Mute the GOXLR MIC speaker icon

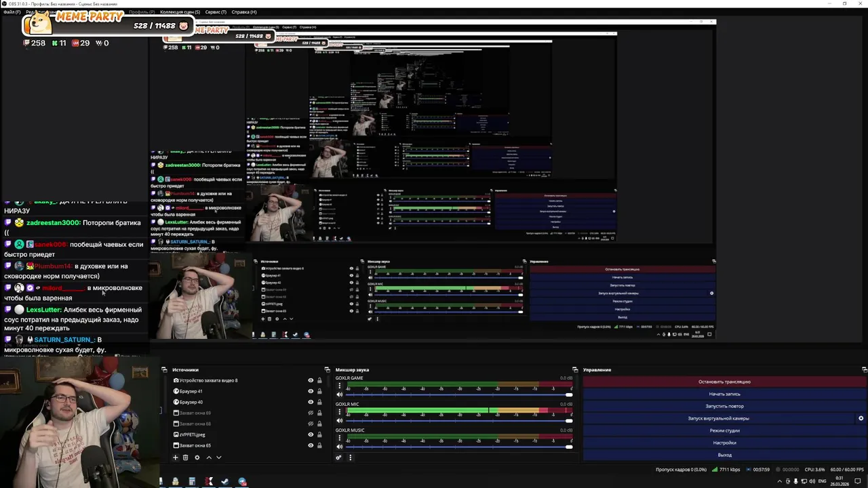tap(340, 420)
